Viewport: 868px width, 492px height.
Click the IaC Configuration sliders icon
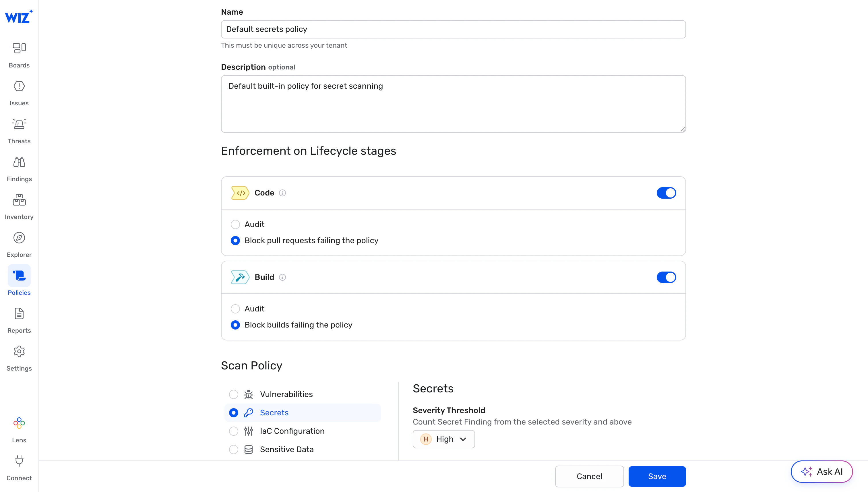click(249, 431)
